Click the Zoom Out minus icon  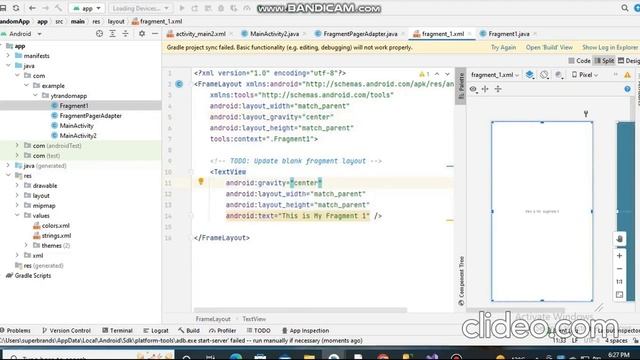pyautogui.click(x=619, y=269)
